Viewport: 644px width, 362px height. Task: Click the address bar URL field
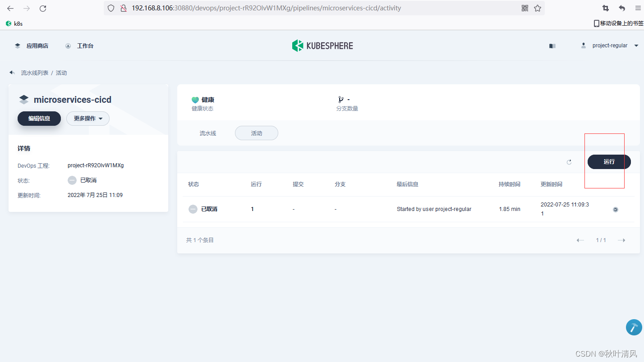point(324,8)
